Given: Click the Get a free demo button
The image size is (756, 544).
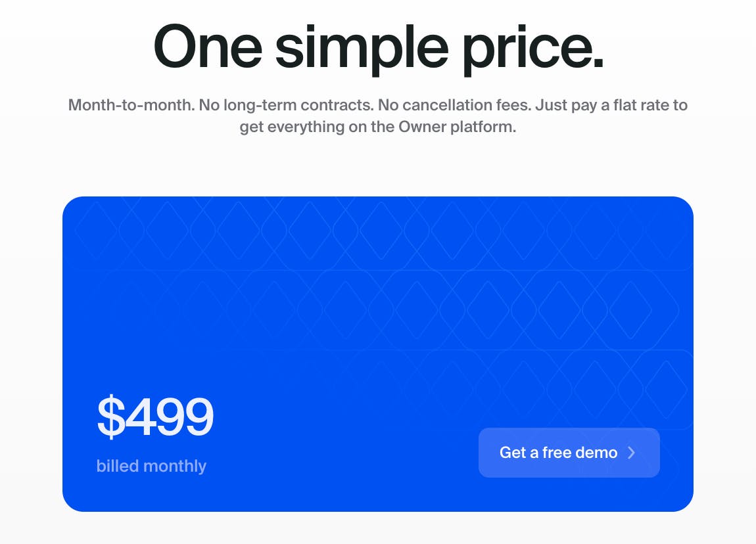Looking at the screenshot, I should pos(569,453).
